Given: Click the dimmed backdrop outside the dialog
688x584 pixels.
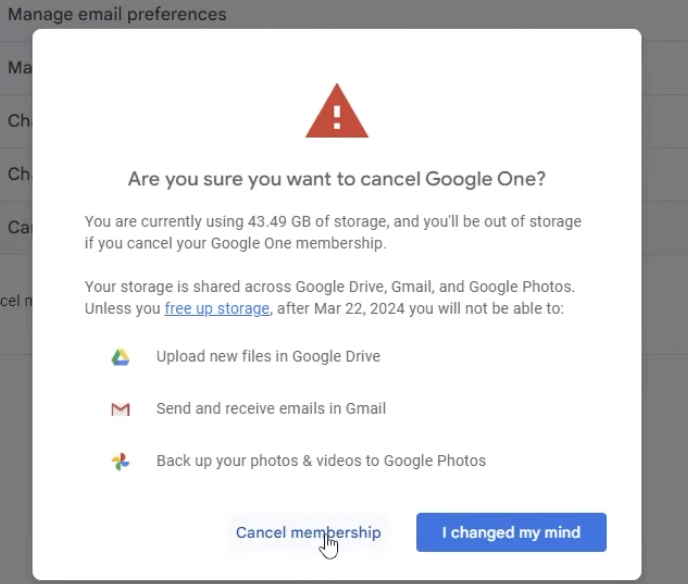Looking at the screenshot, I should click(662, 300).
